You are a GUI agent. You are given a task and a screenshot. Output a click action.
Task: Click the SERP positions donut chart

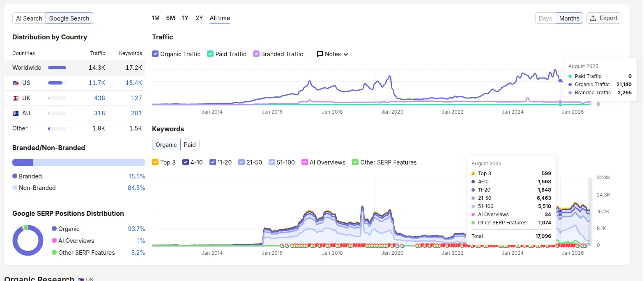pyautogui.click(x=28, y=240)
